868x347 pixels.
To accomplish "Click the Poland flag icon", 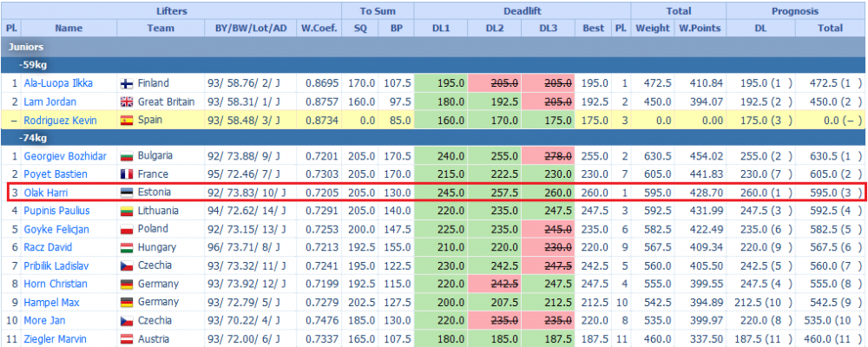I will [x=127, y=229].
